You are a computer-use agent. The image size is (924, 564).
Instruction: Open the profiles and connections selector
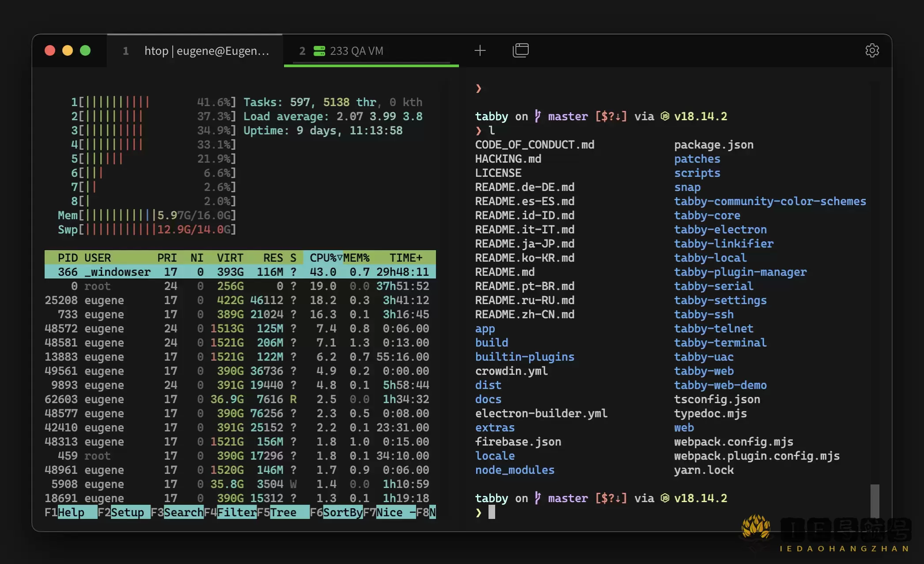(521, 50)
